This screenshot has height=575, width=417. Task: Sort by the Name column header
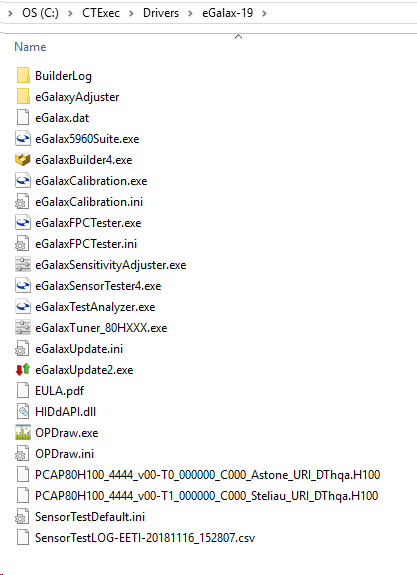pos(30,47)
